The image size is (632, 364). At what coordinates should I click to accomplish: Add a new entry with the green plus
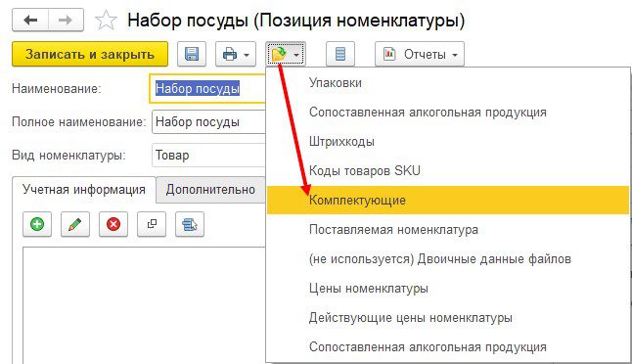coord(37,224)
